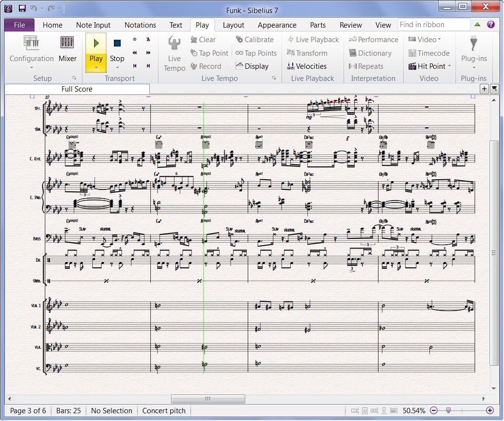
Task: Click the Concert pitch status text
Action: (164, 411)
